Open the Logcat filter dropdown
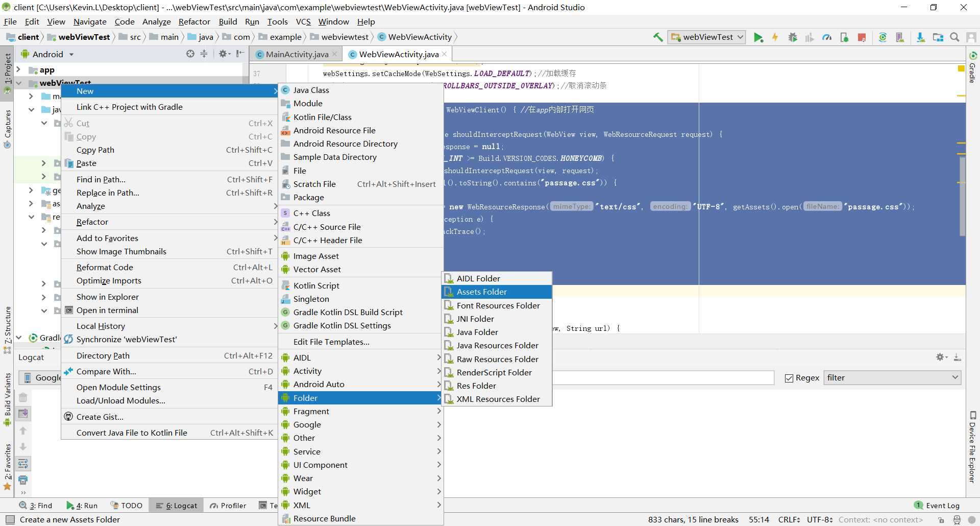This screenshot has height=526, width=980. (892, 378)
